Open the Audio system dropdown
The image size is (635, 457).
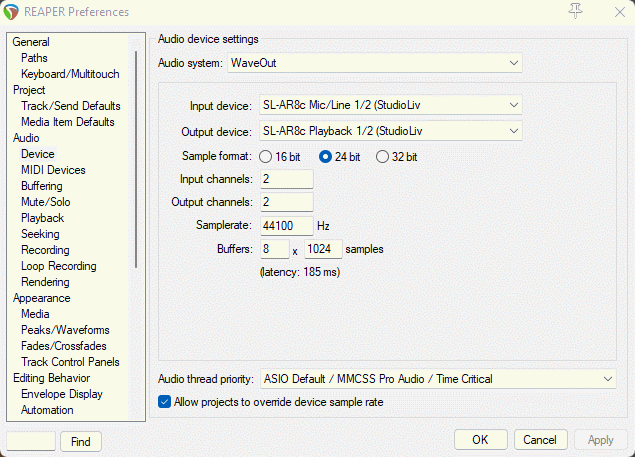pos(375,63)
